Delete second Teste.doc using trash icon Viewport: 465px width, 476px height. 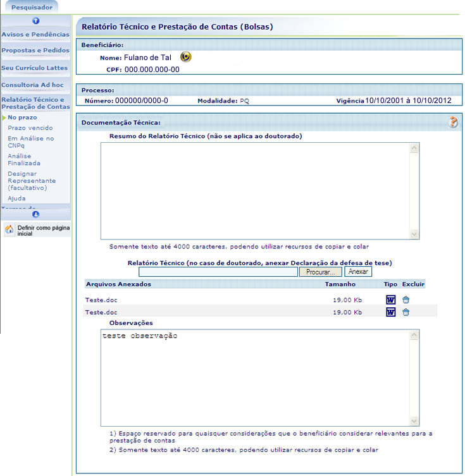pos(406,312)
